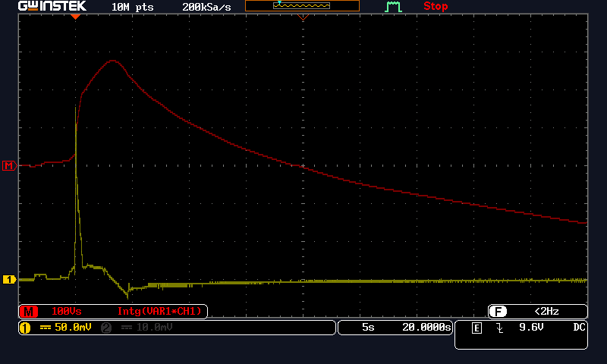Click the F frequency counter badge
This screenshot has width=607, height=364.
pos(498,311)
